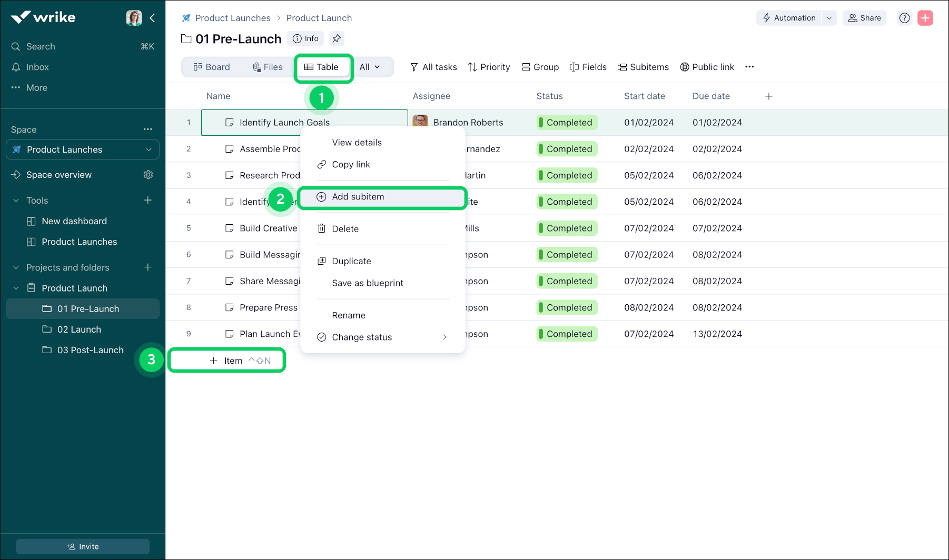949x560 pixels.
Task: Open Search with the magnifying glass icon
Action: (x=16, y=46)
